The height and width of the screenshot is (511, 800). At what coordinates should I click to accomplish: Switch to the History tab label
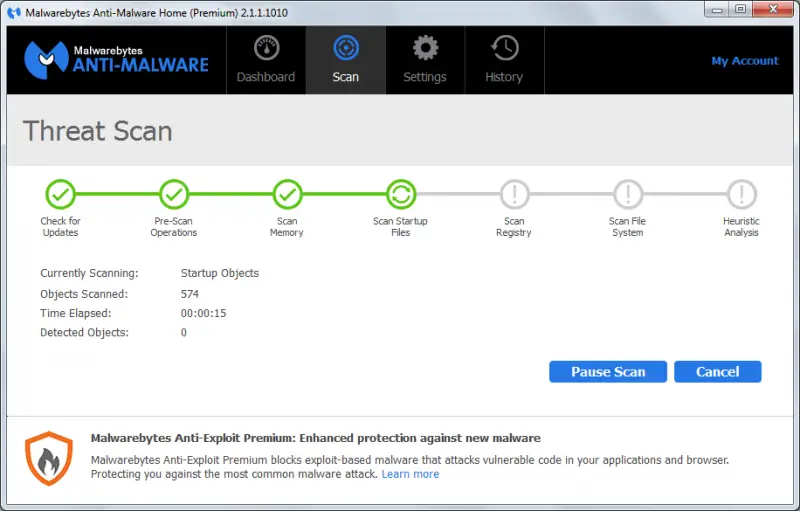pyautogui.click(x=504, y=77)
